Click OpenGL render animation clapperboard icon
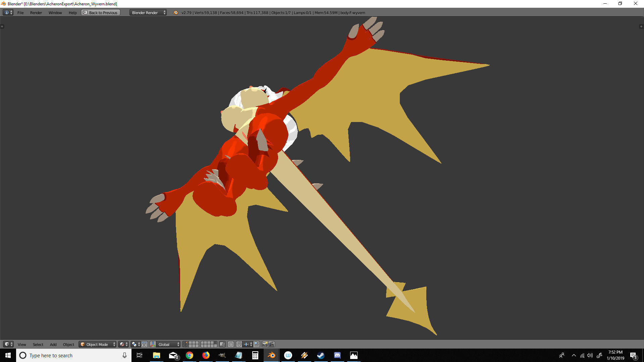This screenshot has width=644, height=362. 271,344
